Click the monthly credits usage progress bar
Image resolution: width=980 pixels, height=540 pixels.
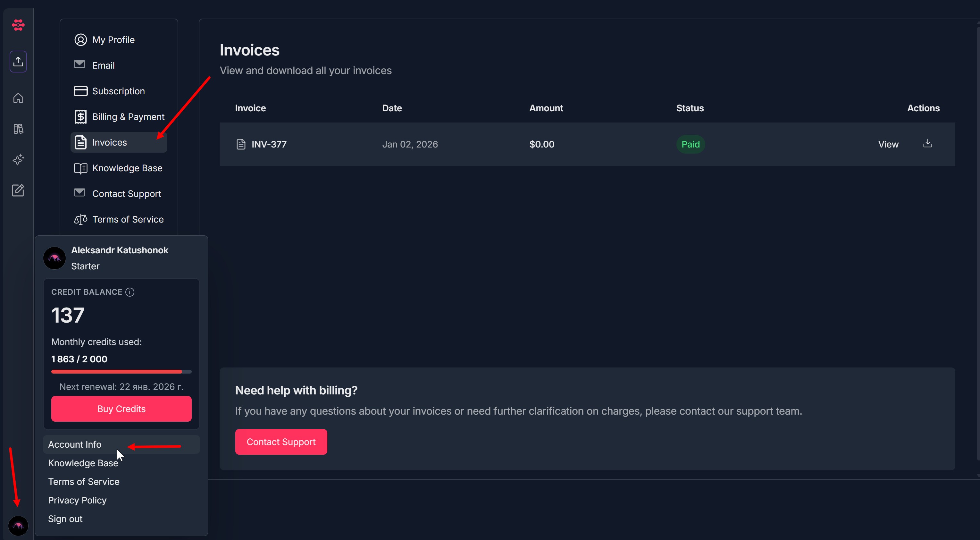tap(121, 371)
